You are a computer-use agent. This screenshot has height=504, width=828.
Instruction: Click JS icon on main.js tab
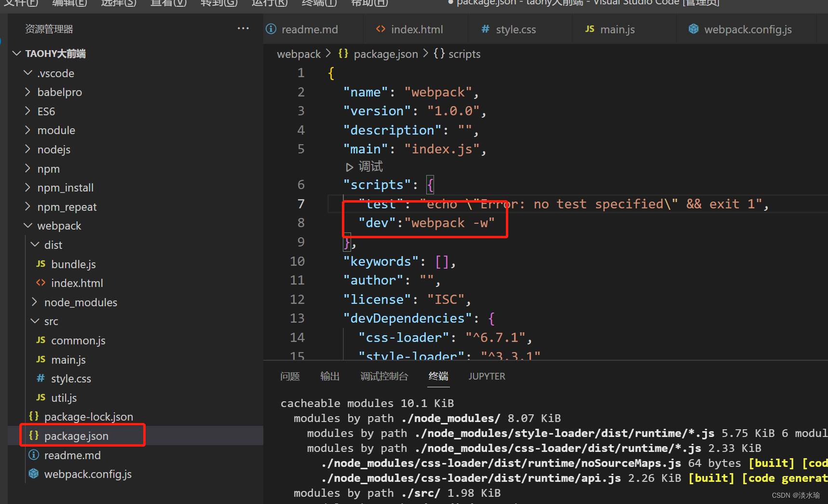pos(590,29)
